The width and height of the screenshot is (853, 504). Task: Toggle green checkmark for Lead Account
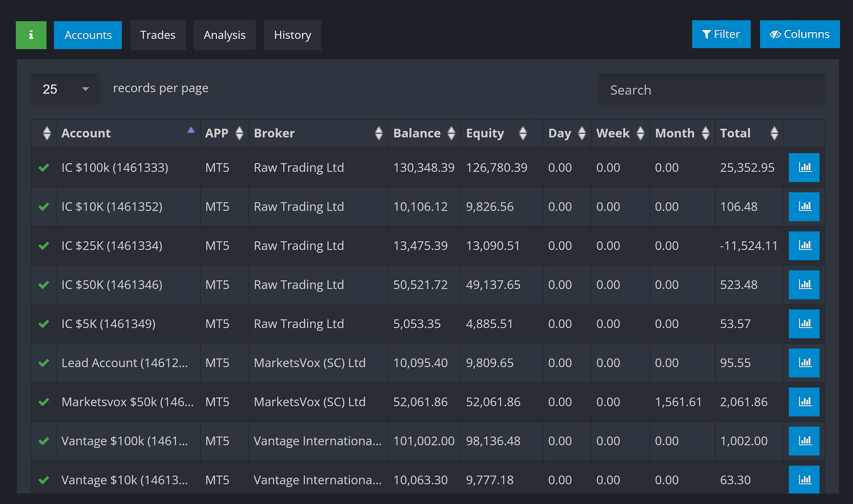(x=44, y=363)
